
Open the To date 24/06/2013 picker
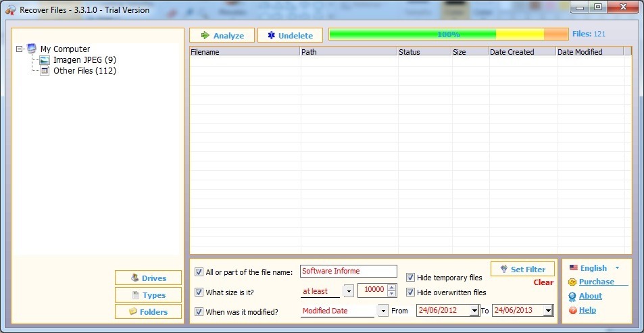click(x=548, y=311)
